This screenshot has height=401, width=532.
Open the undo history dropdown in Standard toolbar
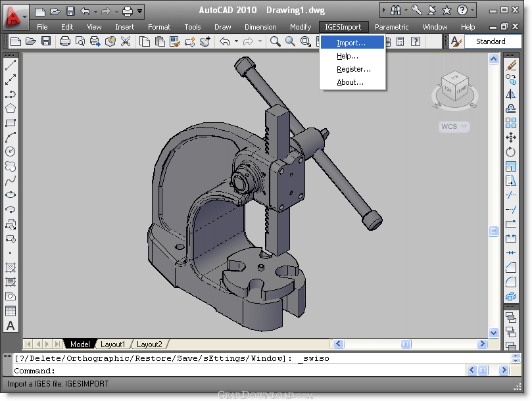point(236,41)
